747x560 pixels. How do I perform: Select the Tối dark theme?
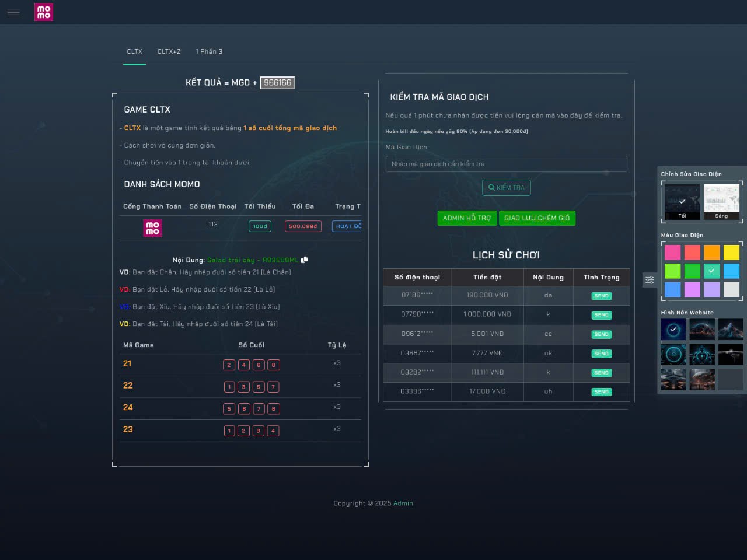(682, 202)
